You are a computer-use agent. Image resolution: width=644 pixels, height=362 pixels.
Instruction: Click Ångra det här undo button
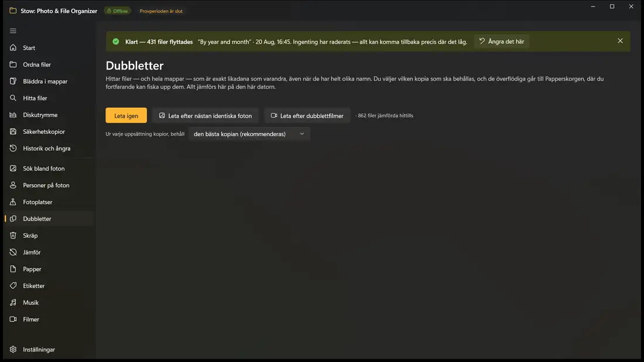[x=502, y=42]
